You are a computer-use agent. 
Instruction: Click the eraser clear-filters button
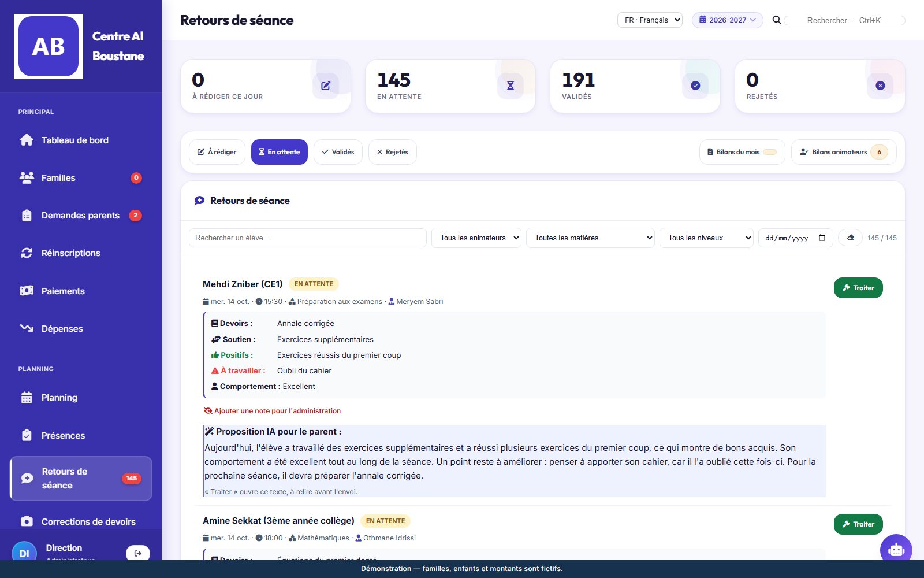[850, 238]
